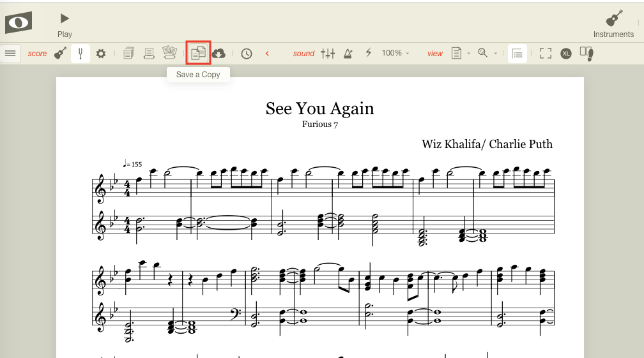Screen dimensions: 644x358
Task: Click the Save a Copy icon
Action: (x=198, y=53)
